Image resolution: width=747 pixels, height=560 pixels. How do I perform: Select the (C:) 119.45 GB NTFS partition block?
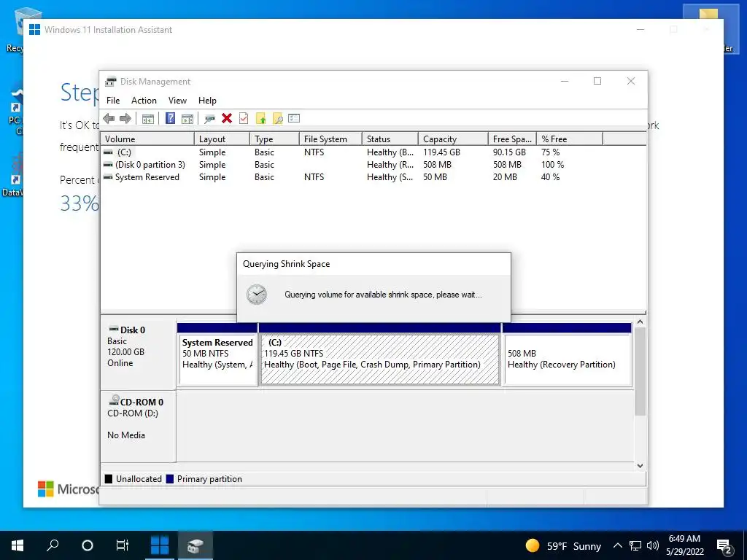[x=379, y=355]
